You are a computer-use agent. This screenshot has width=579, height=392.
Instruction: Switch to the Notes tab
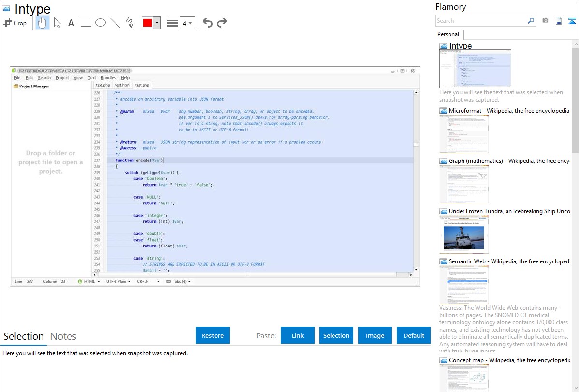tap(63, 336)
